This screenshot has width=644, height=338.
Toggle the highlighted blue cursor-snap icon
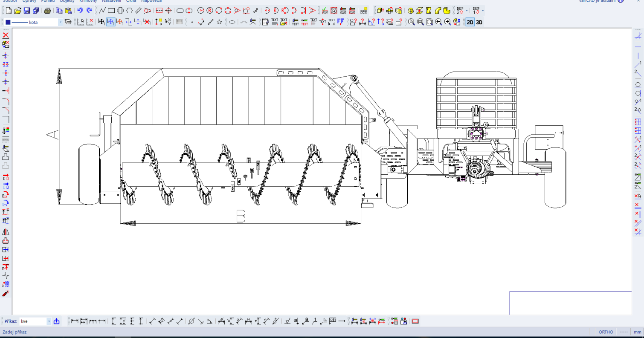pos(110,22)
